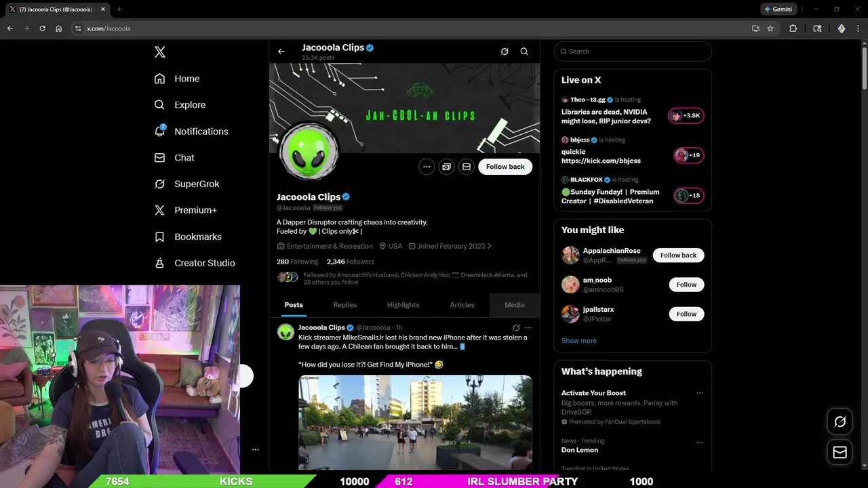Click the X logo in sidebar
The height and width of the screenshot is (488, 868).
point(159,52)
